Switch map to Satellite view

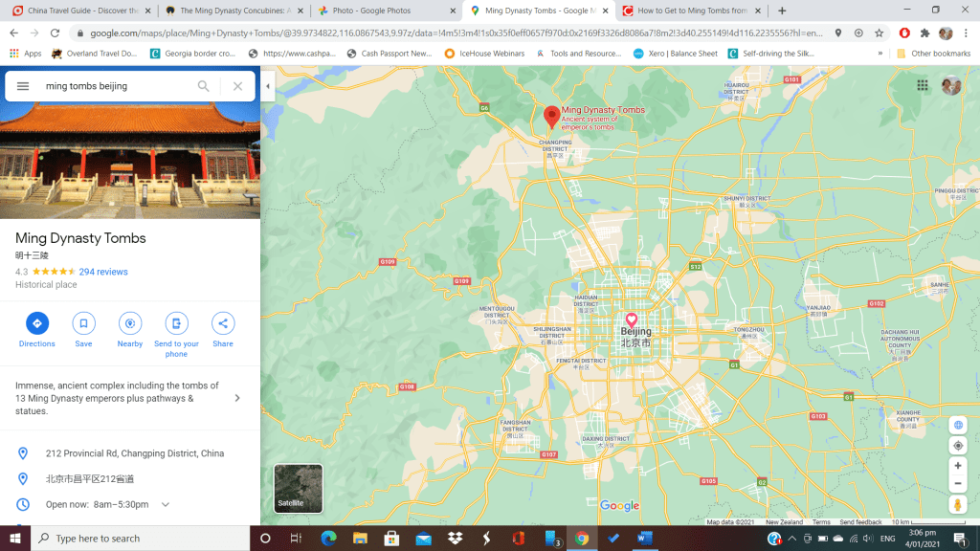pyautogui.click(x=299, y=489)
